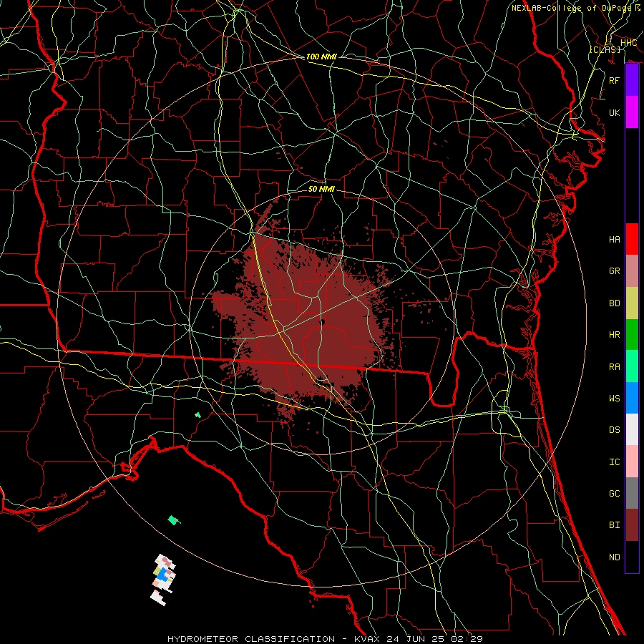Click the black ND swatch in legend
644x644 pixels.
point(632,557)
